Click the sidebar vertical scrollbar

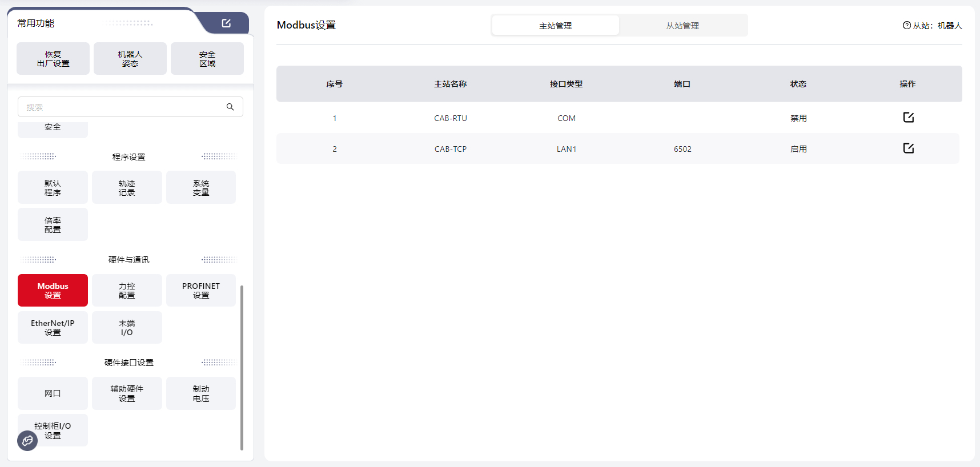click(x=242, y=368)
